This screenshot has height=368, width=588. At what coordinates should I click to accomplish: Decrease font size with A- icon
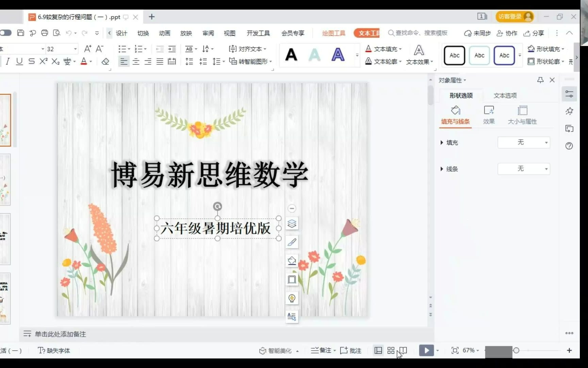coord(99,49)
